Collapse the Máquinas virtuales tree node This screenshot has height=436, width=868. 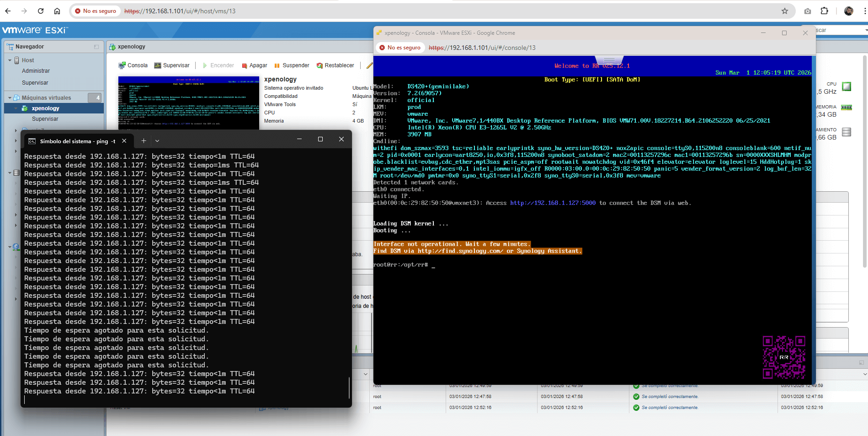click(x=10, y=98)
